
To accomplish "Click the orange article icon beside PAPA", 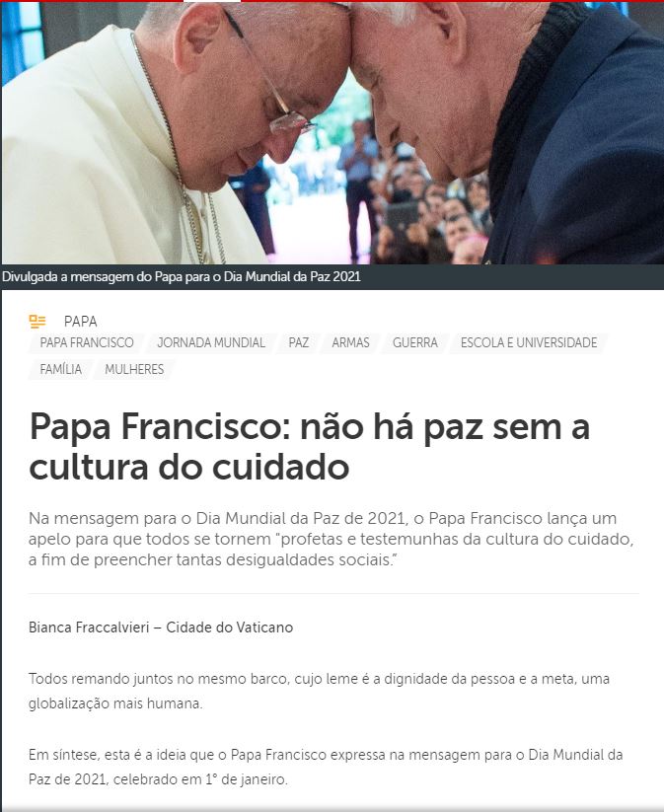I will pyautogui.click(x=37, y=322).
